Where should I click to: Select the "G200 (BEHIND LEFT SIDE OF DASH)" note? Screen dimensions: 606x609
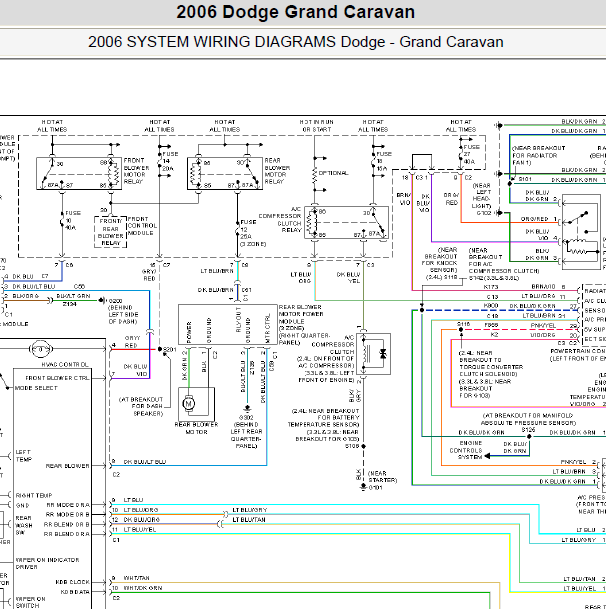click(123, 311)
